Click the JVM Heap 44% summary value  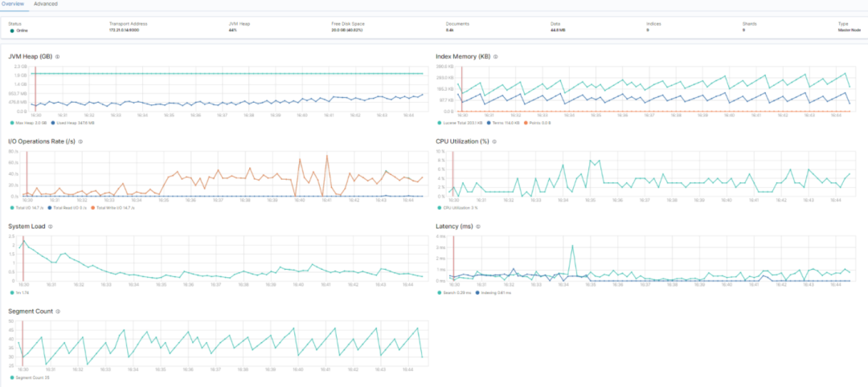pos(232,30)
